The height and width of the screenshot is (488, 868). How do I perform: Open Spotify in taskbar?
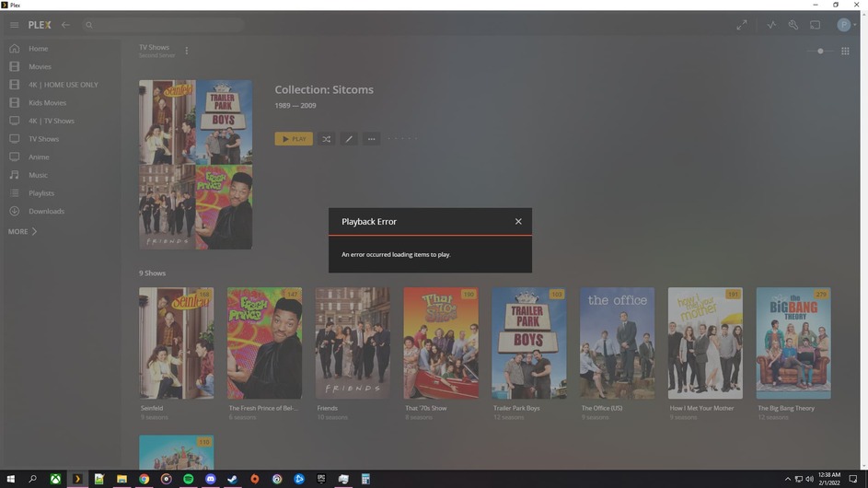[x=188, y=479]
